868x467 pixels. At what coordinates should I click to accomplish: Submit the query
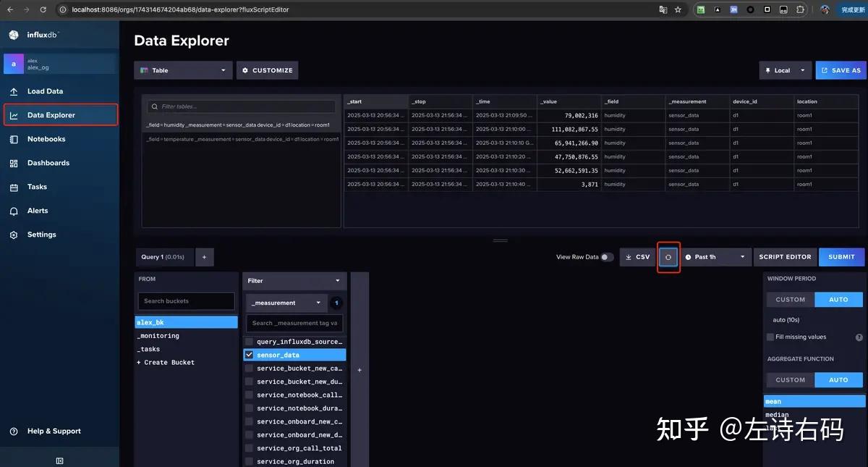[841, 257]
